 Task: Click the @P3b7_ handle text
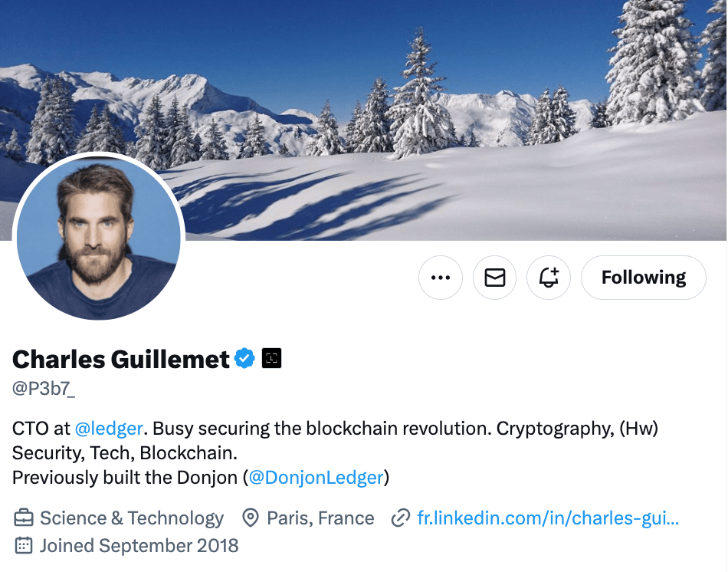coord(44,389)
